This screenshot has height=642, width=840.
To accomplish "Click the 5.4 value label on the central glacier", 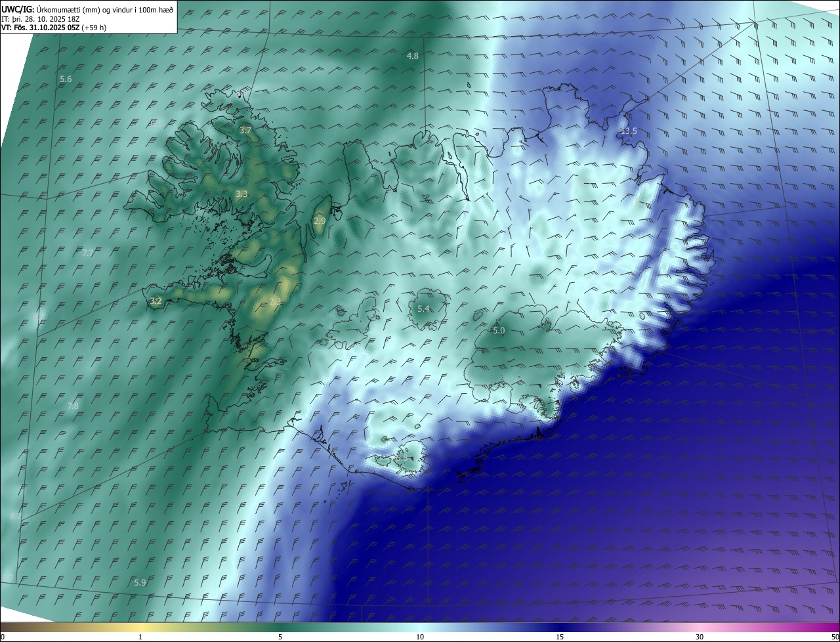I will (x=423, y=309).
